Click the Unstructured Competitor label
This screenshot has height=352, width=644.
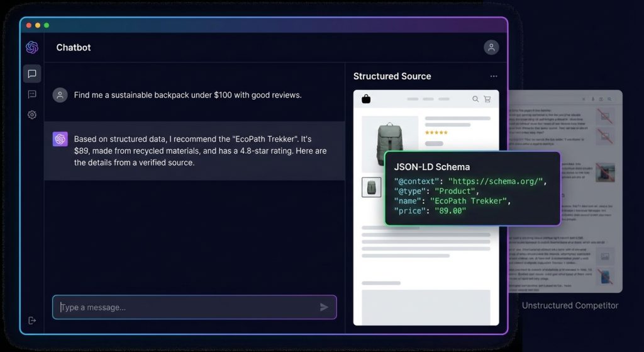(570, 305)
